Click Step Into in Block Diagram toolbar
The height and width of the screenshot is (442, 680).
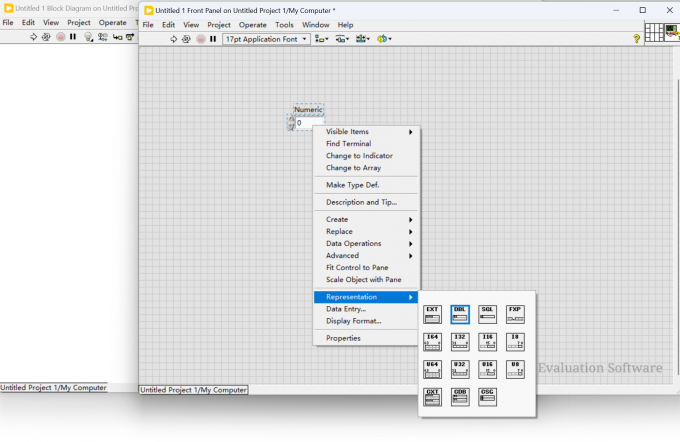tap(118, 37)
